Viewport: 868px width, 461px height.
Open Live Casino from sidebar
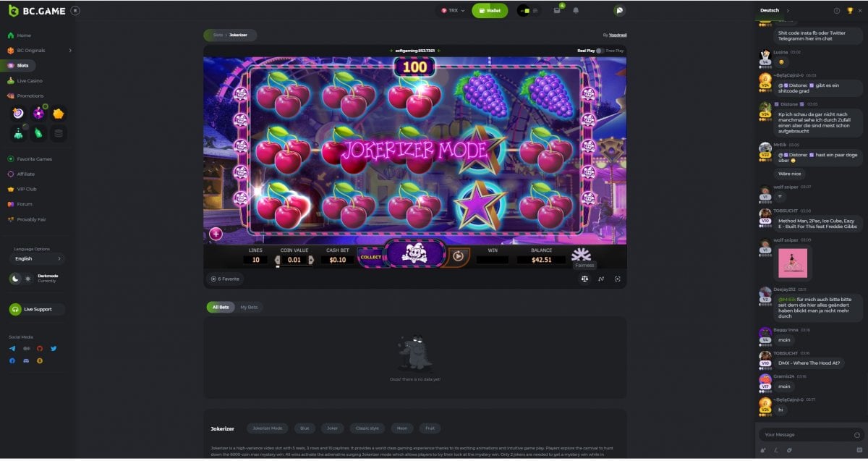[x=30, y=81]
